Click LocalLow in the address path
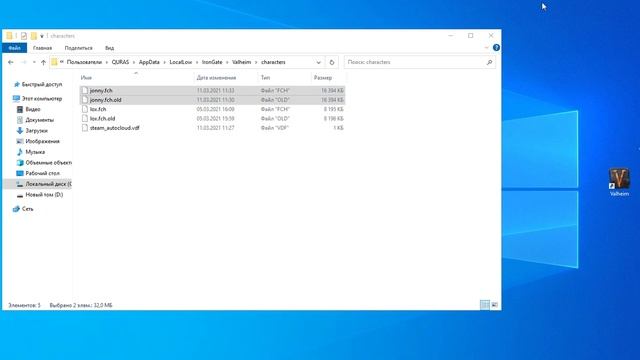The image size is (640, 360). coord(180,62)
